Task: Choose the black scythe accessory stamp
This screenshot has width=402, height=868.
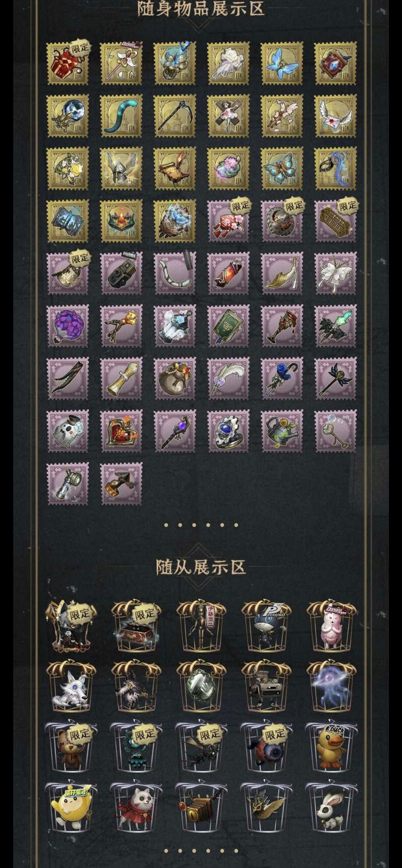Action: (175, 116)
